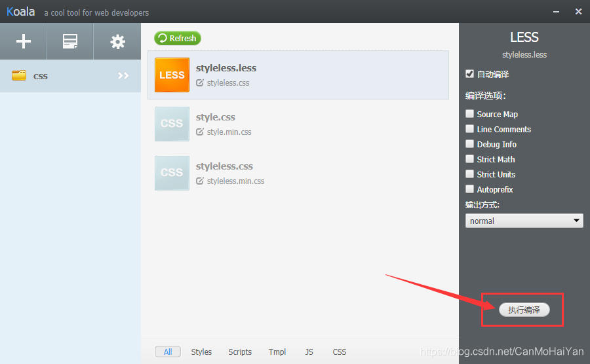Enable Source Map checkbox
Screen dimensions: 590x364
coord(469,113)
